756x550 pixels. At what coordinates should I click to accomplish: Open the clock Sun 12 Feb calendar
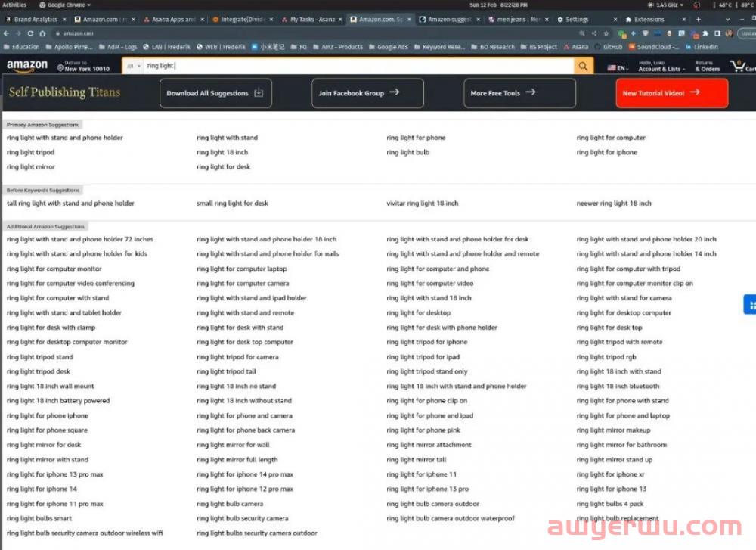[498, 5]
